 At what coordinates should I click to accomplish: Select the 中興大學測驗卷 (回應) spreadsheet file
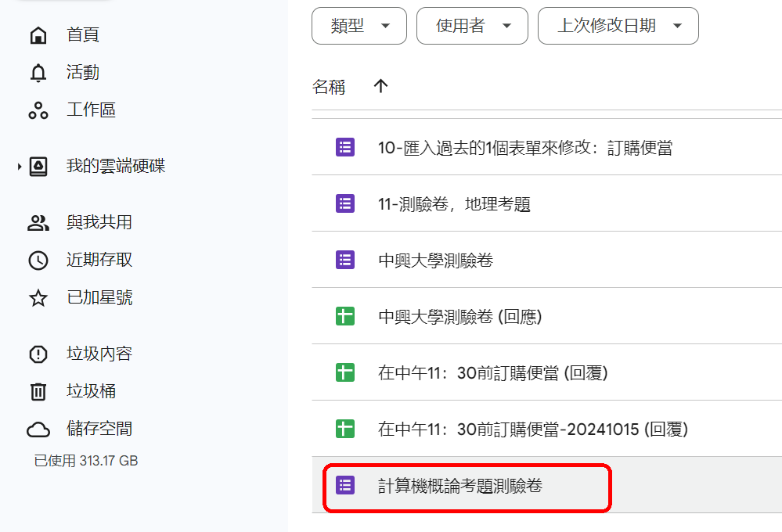point(459,317)
